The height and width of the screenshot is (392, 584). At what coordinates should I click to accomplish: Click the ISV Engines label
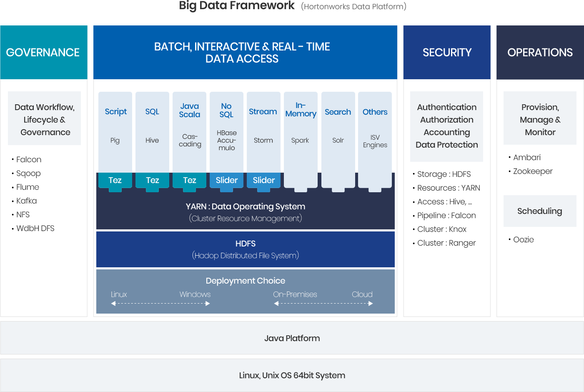(375, 141)
